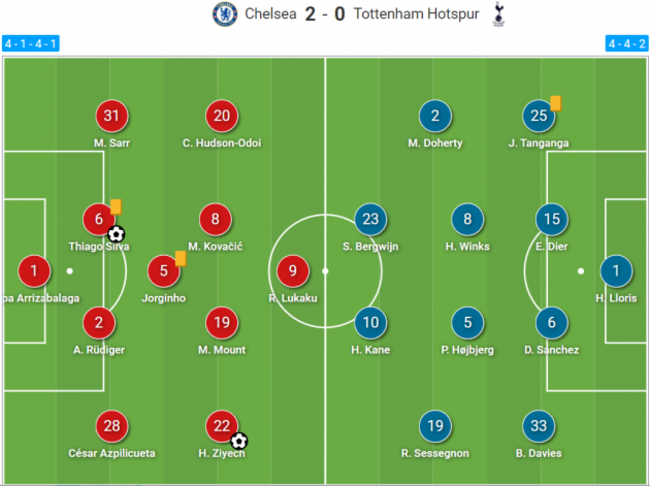Click the Chelsea club crest icon
The image size is (650, 486).
pos(223,14)
